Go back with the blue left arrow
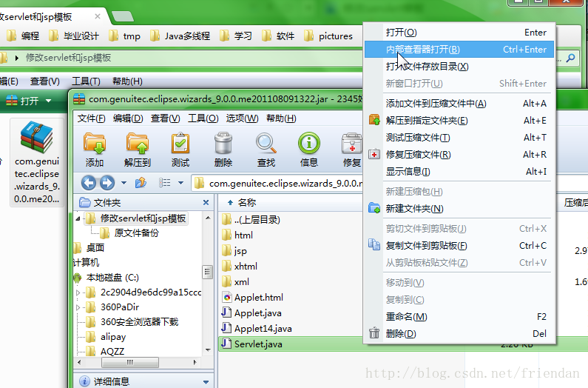Viewport: 588px width, 388px height. (89, 183)
